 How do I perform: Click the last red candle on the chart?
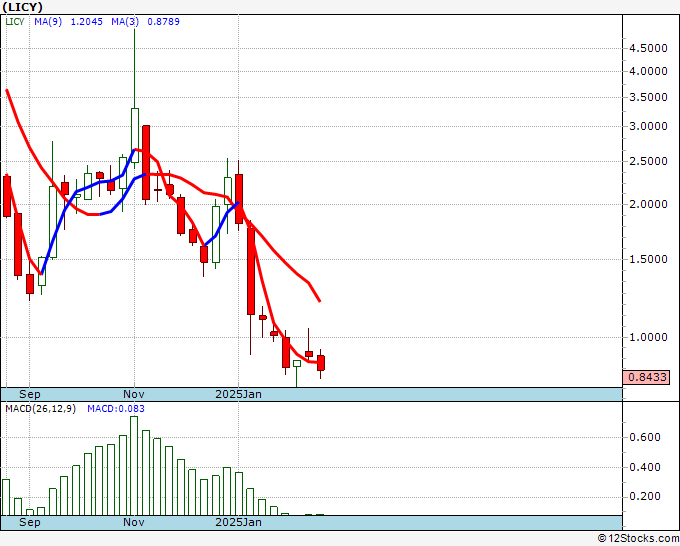click(321, 363)
